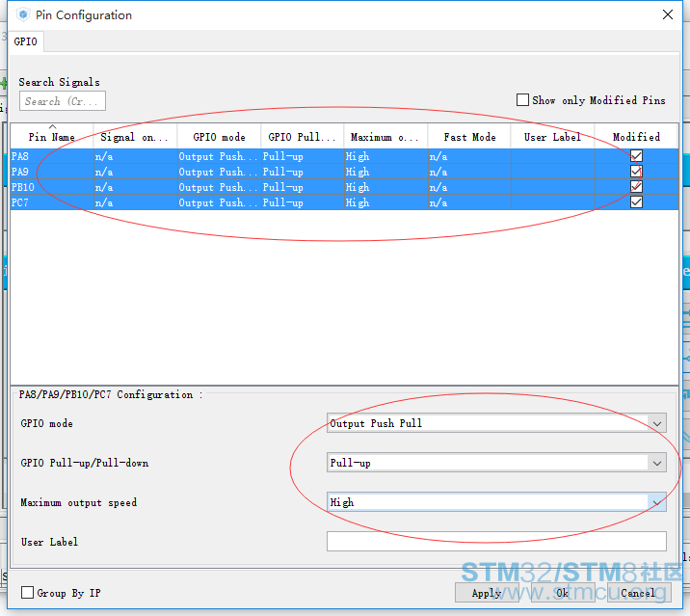The width and height of the screenshot is (690, 616).
Task: Click PC7 Pull-up cell
Action: 303,202
